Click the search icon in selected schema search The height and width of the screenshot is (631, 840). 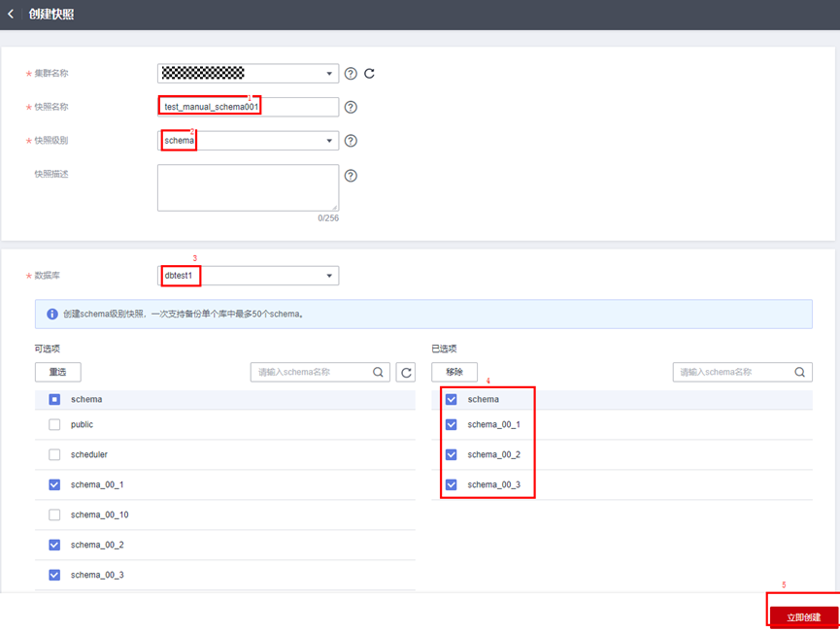[x=799, y=372]
